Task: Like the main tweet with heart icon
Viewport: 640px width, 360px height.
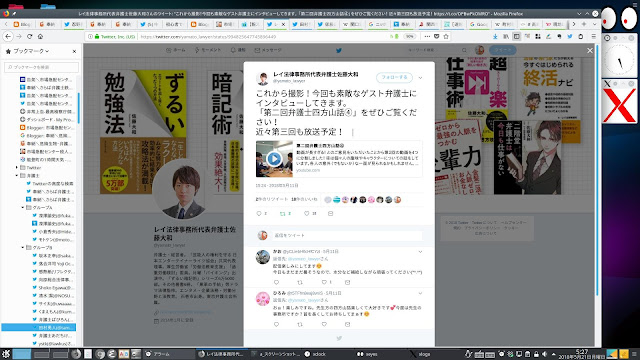Action: click(307, 213)
